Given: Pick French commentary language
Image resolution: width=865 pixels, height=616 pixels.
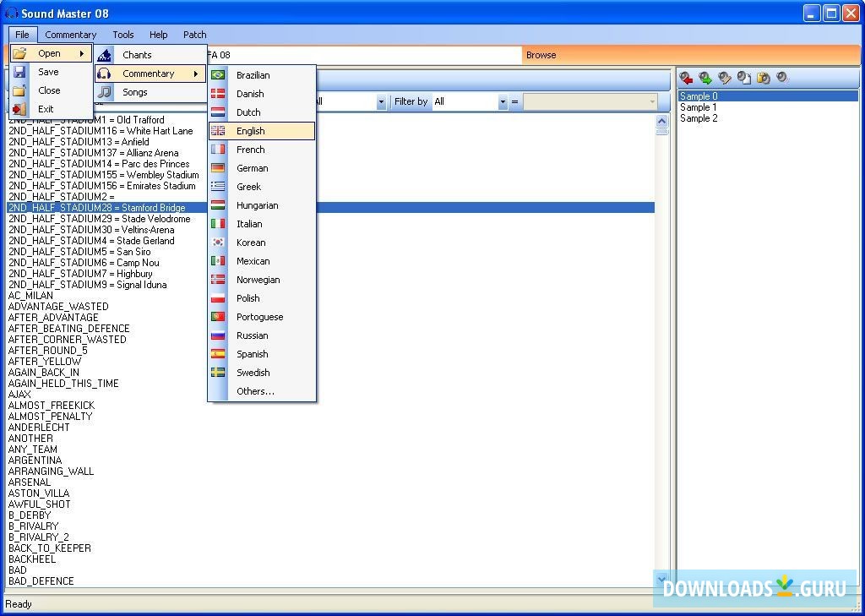Looking at the screenshot, I should click(262, 150).
